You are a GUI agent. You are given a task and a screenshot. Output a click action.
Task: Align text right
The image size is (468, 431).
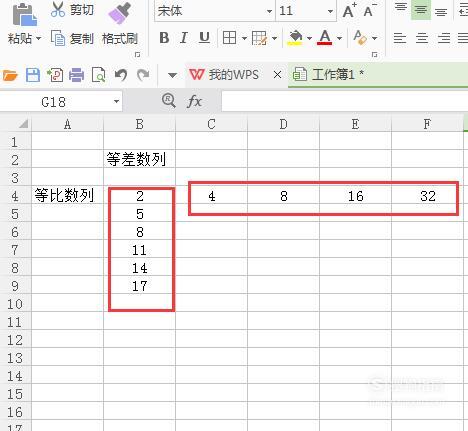tap(444, 38)
